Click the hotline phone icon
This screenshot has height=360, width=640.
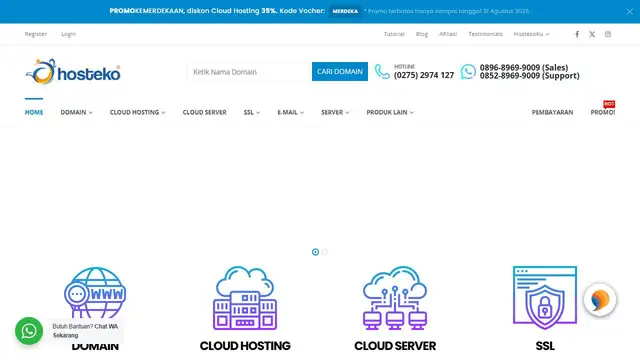pos(382,71)
